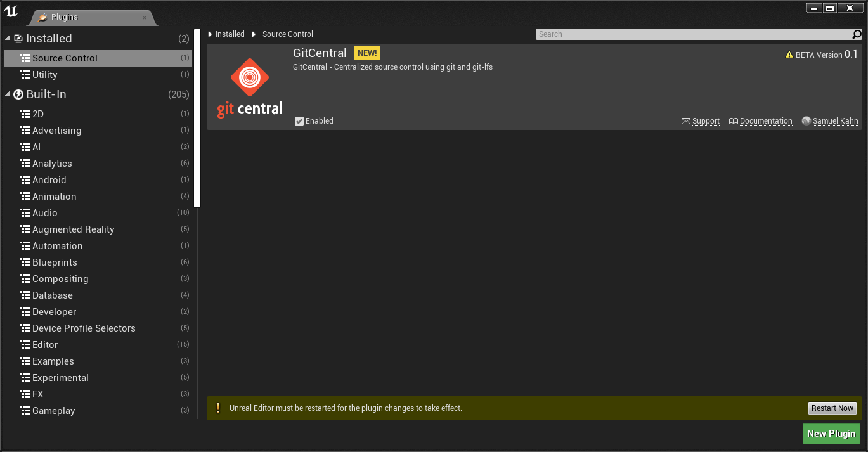Collapse the Installed section arrow
The image size is (868, 452).
pos(8,39)
